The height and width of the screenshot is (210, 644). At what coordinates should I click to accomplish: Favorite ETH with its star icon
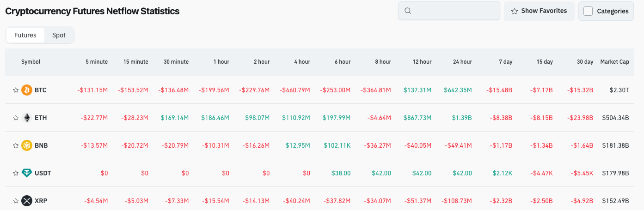click(15, 118)
